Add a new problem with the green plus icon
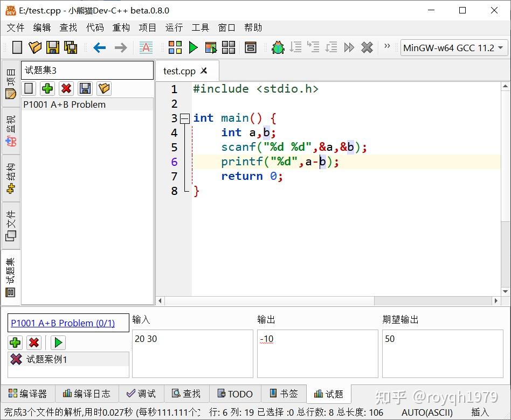The height and width of the screenshot is (420, 511). (x=47, y=88)
